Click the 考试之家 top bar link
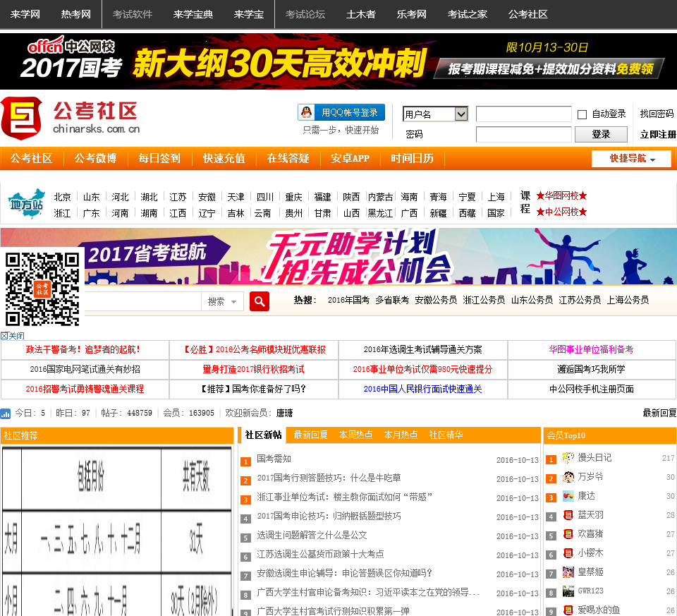Screen dimensions: 677x616 tap(467, 14)
